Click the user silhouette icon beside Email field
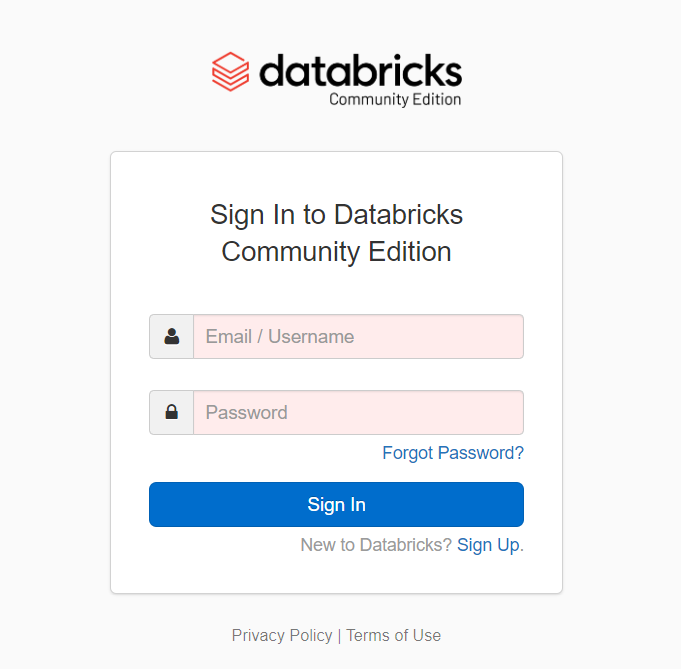 click(172, 336)
